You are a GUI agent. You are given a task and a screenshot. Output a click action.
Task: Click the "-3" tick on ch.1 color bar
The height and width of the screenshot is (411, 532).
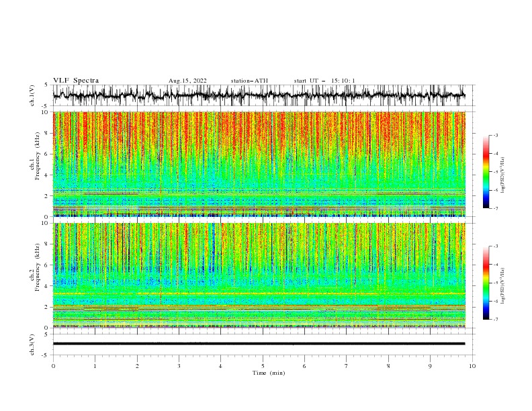tap(496, 135)
